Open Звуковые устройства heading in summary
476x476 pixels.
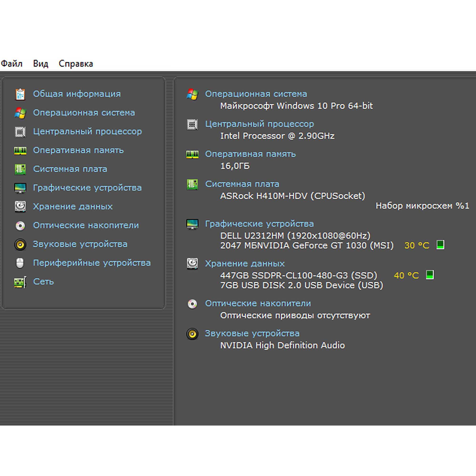point(253,333)
